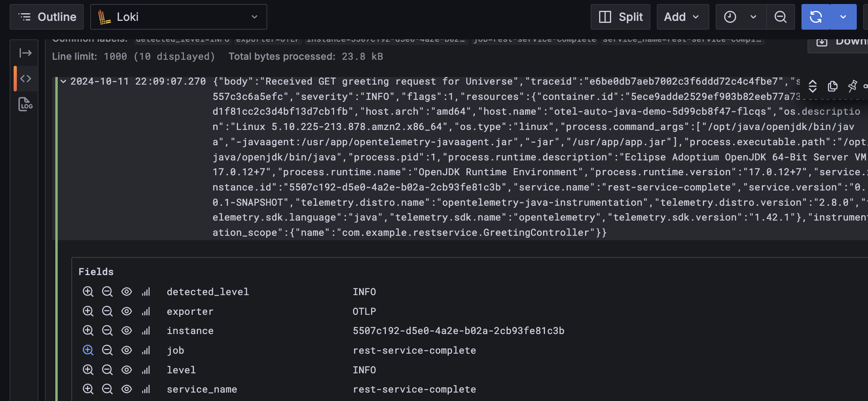Show exporter field in log line
Image resolution: width=868 pixels, height=401 pixels.
pos(127,311)
